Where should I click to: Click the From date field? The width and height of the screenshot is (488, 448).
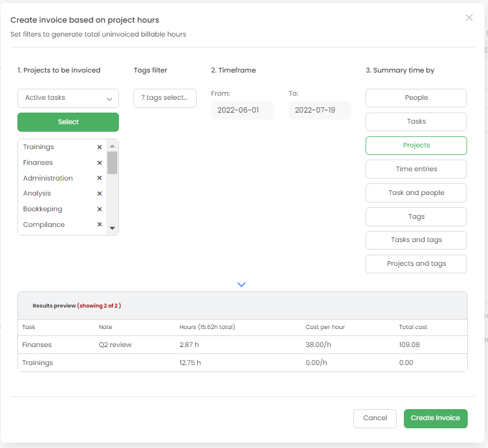(242, 110)
